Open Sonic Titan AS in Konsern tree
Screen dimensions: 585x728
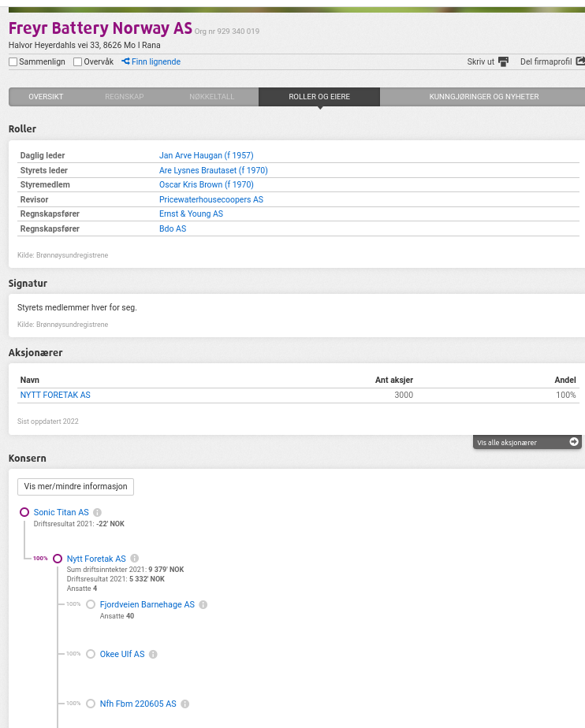(61, 513)
